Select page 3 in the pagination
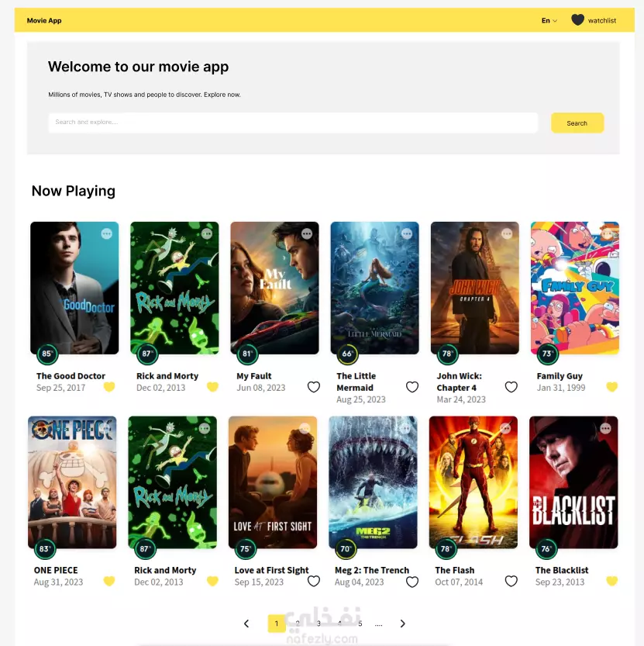The width and height of the screenshot is (644, 646). pos(319,624)
